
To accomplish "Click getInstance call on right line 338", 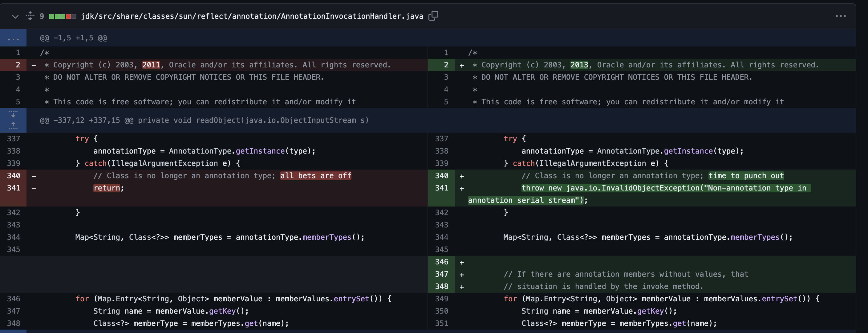I will coord(688,151).
